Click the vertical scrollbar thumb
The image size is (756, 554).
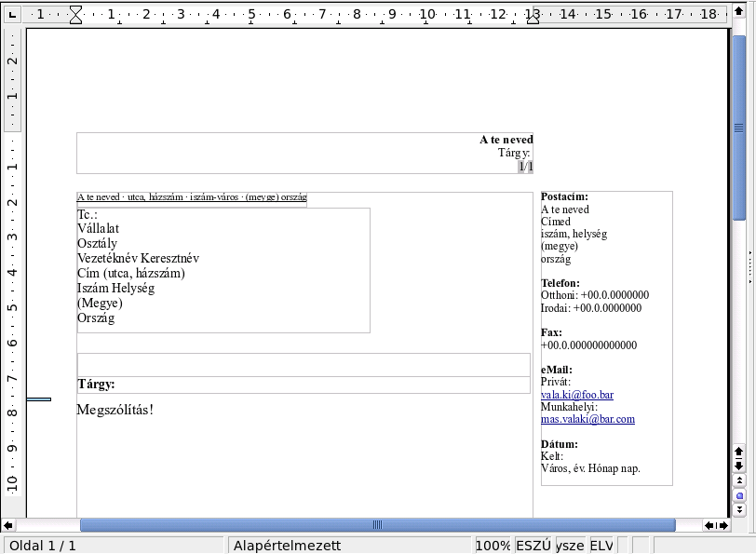(738, 128)
